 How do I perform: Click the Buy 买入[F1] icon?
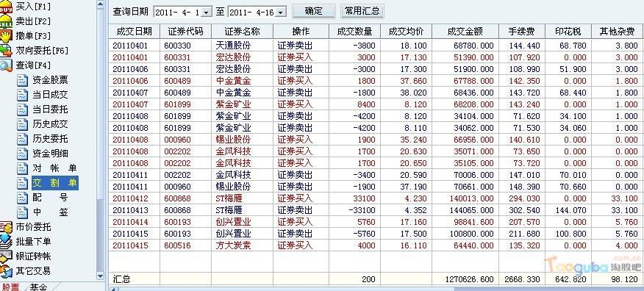6,7
